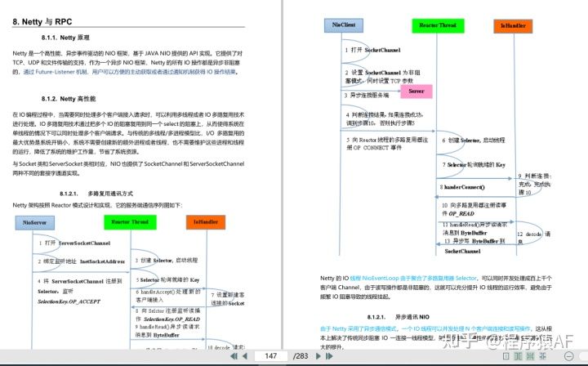588x366 pixels.
Task: Jump to the last page
Action: [x=329, y=356]
